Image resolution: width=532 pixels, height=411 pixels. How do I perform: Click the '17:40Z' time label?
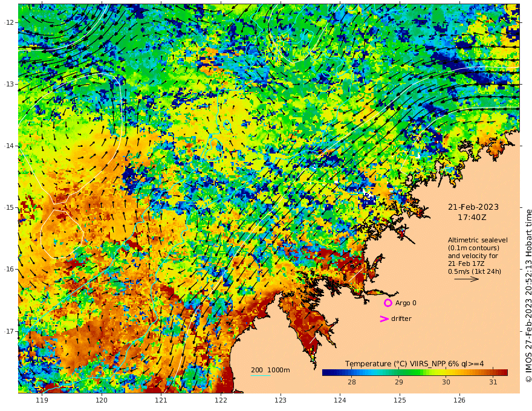[472, 218]
